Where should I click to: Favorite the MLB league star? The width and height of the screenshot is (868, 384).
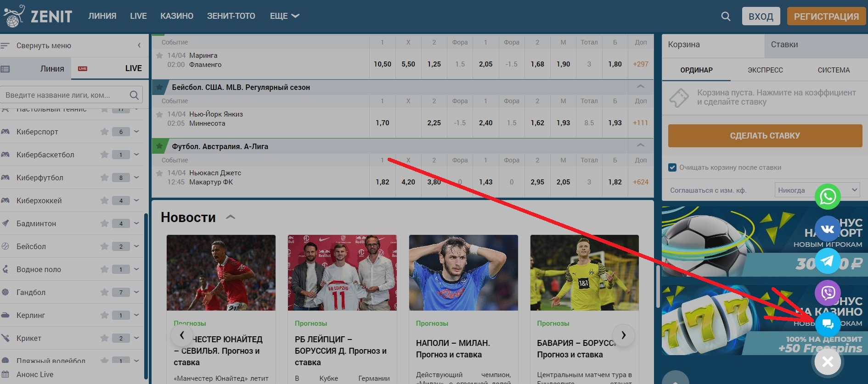(x=159, y=87)
